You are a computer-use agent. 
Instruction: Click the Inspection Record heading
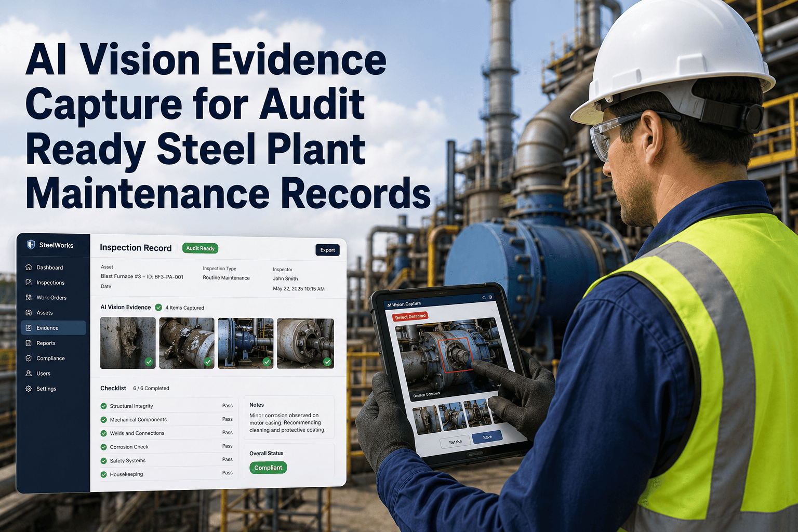pyautogui.click(x=136, y=248)
